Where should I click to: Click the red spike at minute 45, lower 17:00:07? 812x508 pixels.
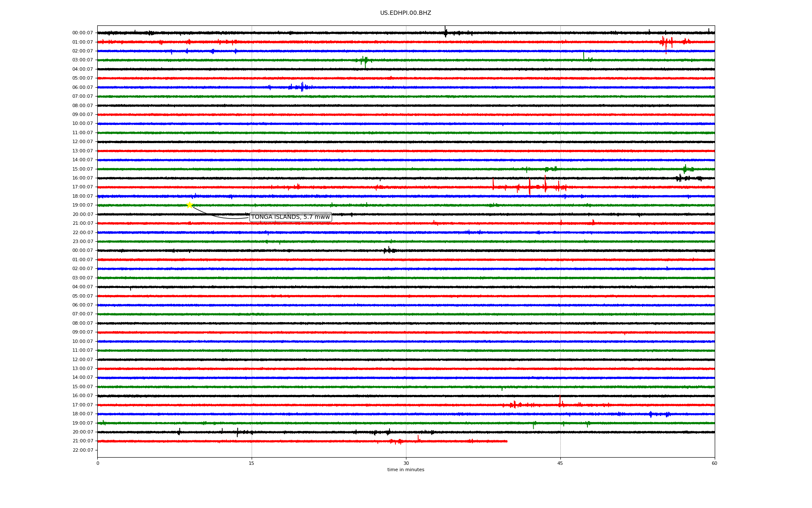click(560, 401)
